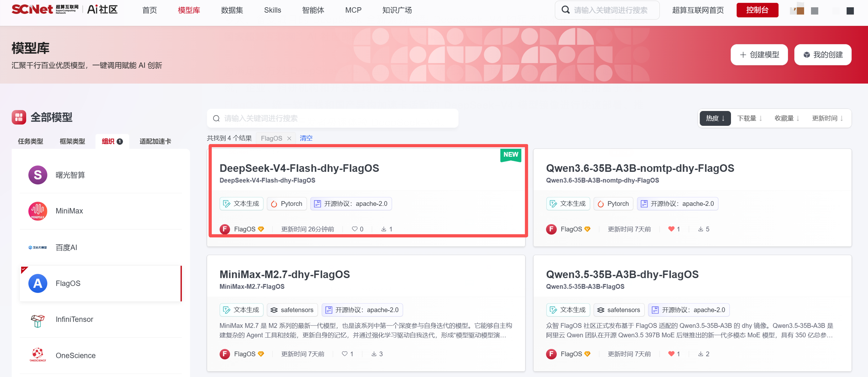Like the MiniMax-M2.7-dhy-FlagOS model

coord(344,354)
